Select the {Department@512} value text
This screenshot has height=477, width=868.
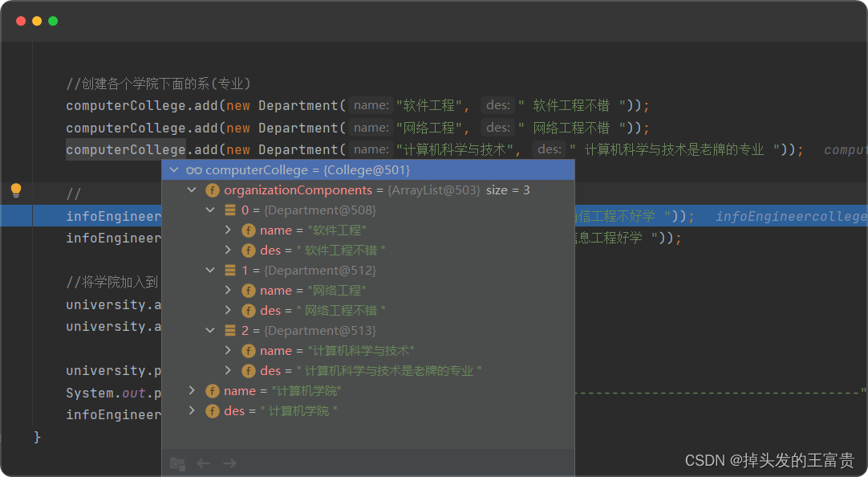tap(320, 271)
